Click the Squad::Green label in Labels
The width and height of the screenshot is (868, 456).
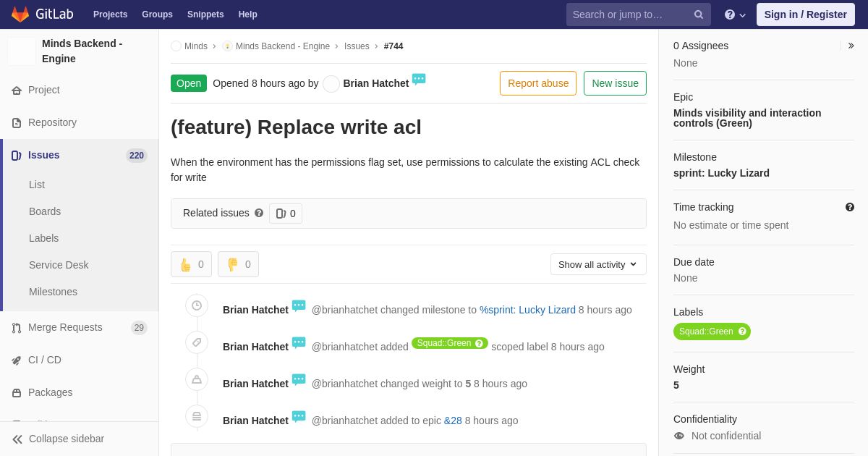(705, 332)
